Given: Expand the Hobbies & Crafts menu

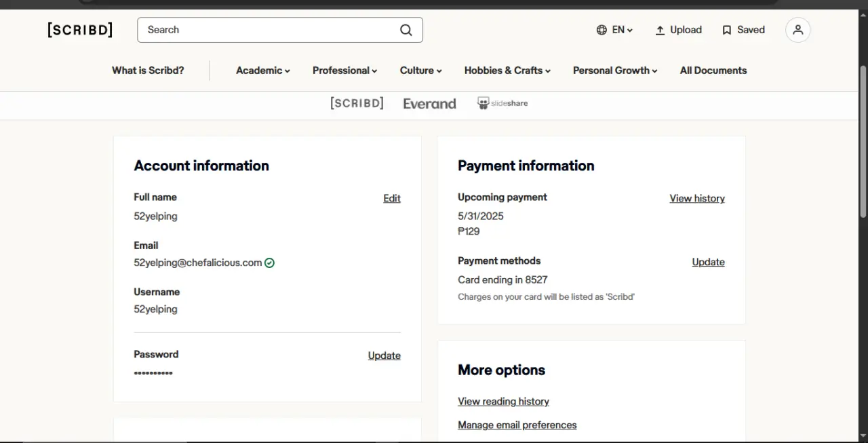Looking at the screenshot, I should click(507, 71).
